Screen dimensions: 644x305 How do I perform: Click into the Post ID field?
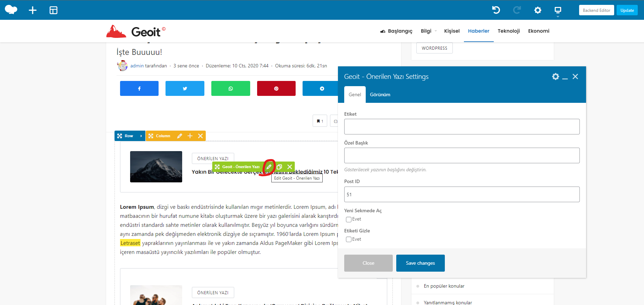click(461, 195)
